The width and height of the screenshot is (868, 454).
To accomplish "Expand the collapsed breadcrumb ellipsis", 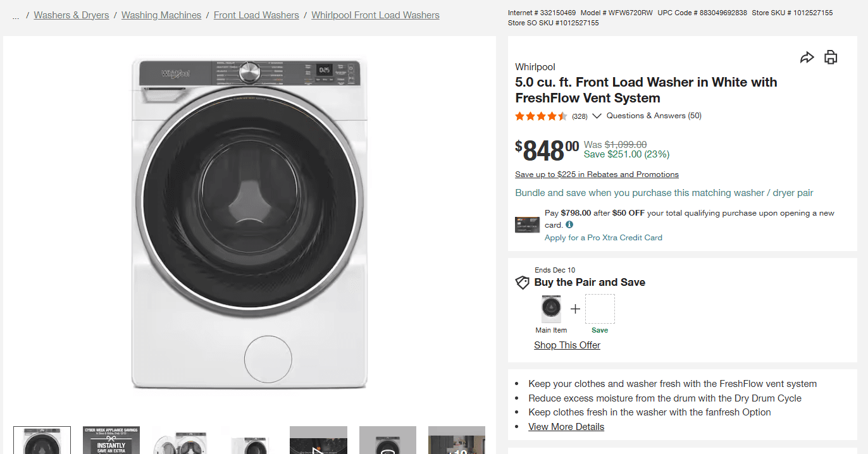I will tap(15, 15).
